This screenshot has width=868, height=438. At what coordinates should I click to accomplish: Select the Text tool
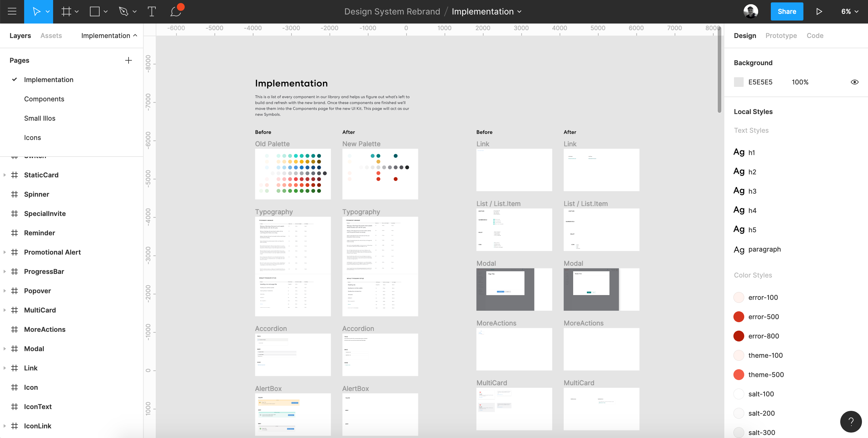152,11
